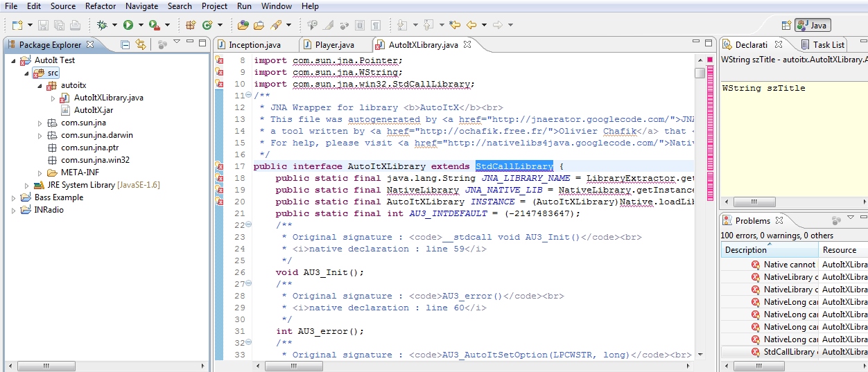Screen dimensions: 868x372
Task: Collapse the code fold at line 17
Action: (x=249, y=166)
